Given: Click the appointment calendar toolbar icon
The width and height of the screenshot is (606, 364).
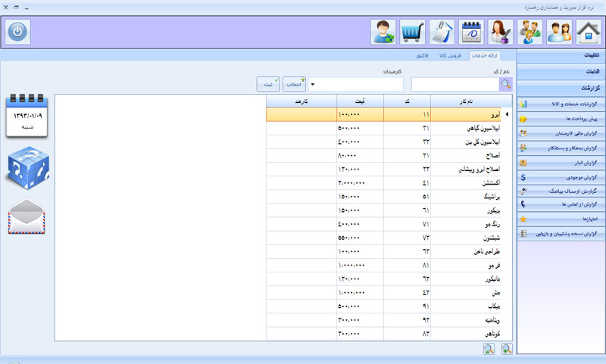Looking at the screenshot, I should 473,32.
